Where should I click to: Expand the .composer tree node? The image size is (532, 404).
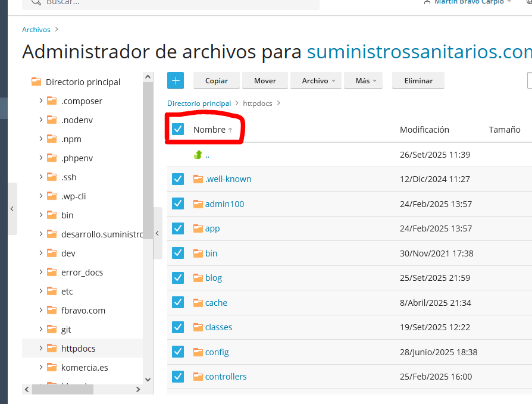[42, 101]
